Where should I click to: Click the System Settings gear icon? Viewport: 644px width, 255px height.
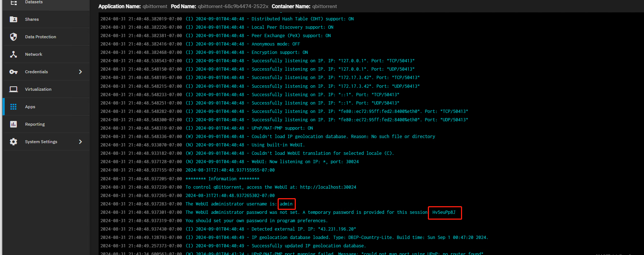coord(13,142)
